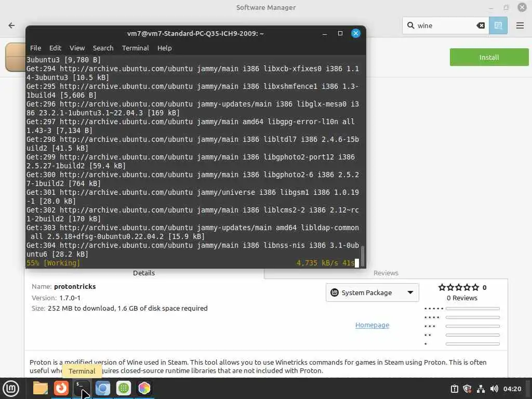Open the Terminal View menu

coord(77,48)
